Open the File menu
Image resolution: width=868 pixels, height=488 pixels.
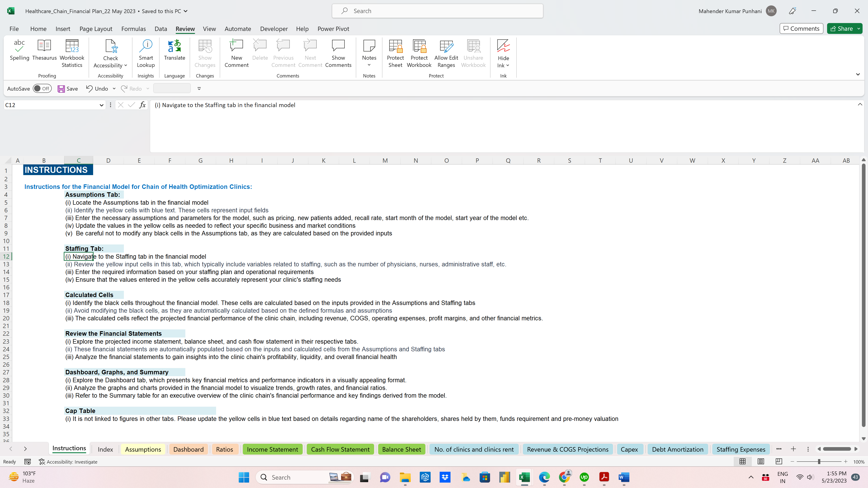coord(14,29)
